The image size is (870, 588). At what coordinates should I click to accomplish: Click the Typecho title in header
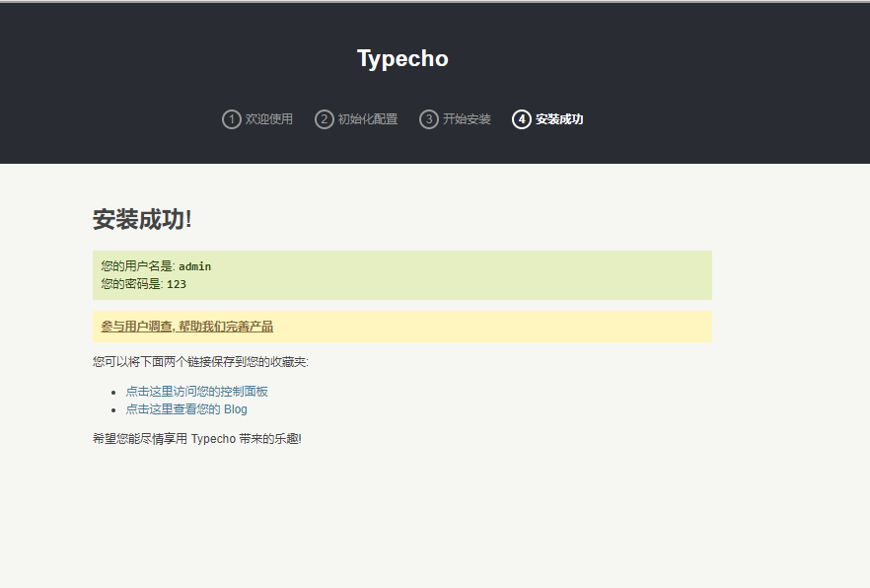pyautogui.click(x=402, y=59)
